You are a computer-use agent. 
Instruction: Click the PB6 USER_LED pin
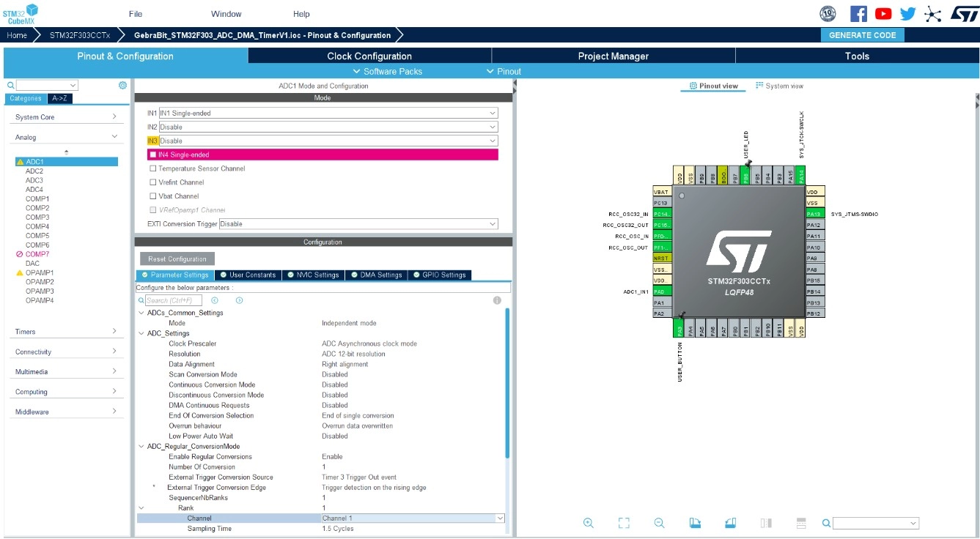click(x=745, y=174)
